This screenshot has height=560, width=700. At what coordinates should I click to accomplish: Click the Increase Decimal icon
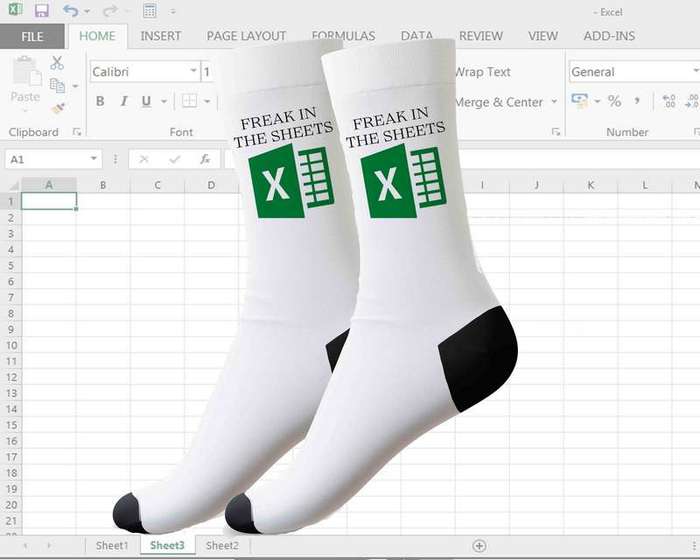669,101
